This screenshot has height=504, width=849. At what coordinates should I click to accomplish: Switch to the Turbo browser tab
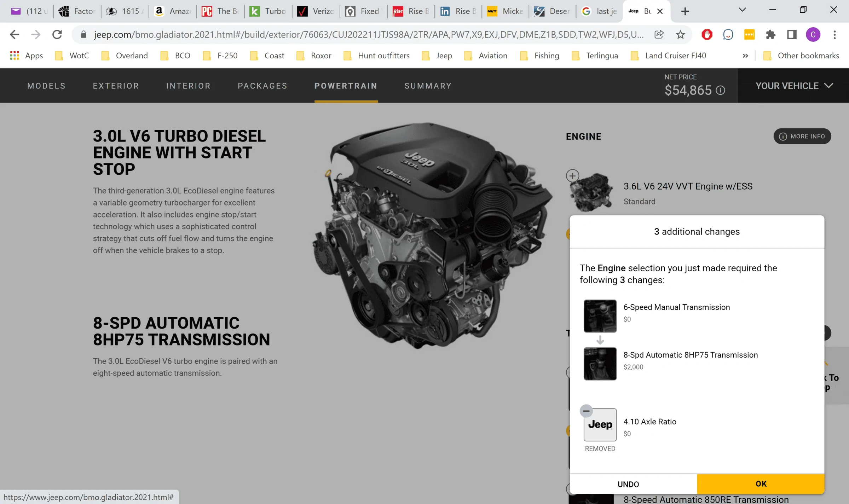(268, 11)
